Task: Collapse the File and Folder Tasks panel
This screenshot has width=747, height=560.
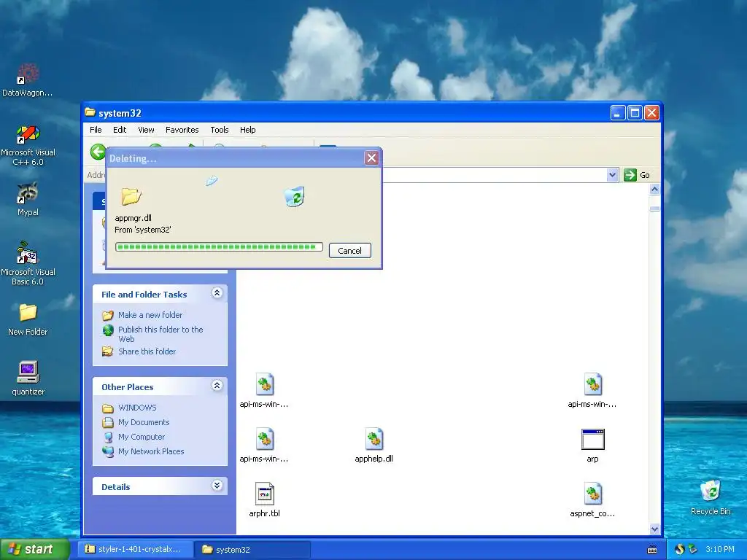Action: (217, 293)
